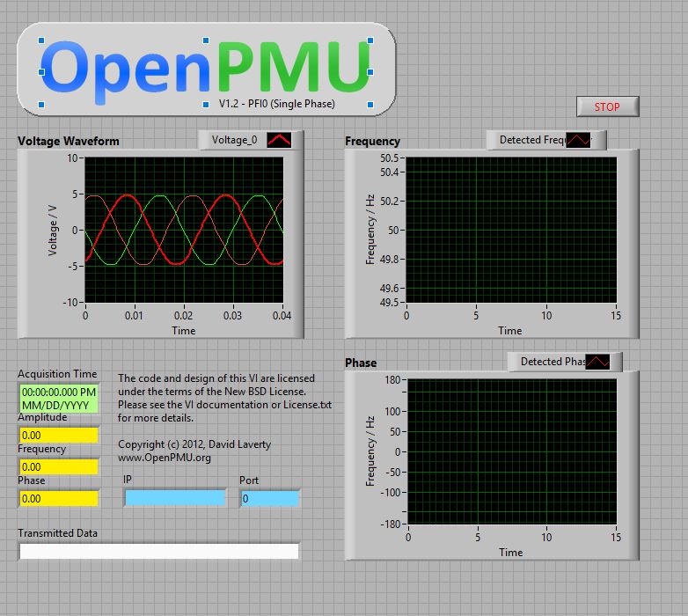Click the Transmitted Data text box

[x=159, y=551]
